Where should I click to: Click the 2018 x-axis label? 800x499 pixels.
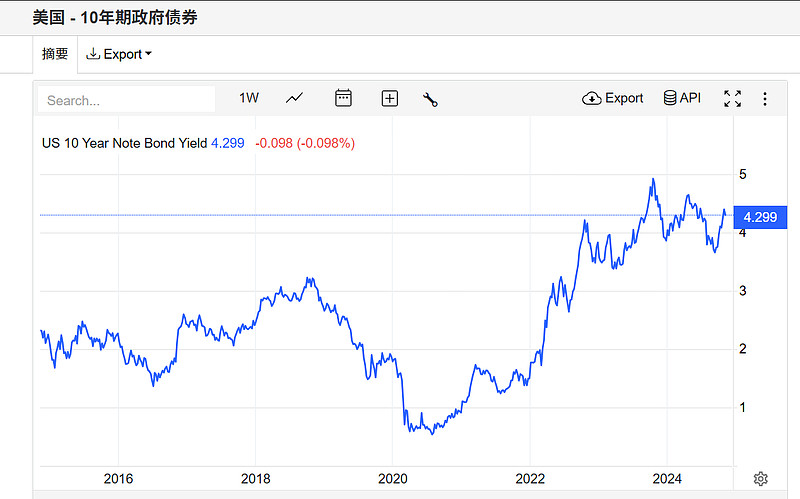pyautogui.click(x=256, y=479)
